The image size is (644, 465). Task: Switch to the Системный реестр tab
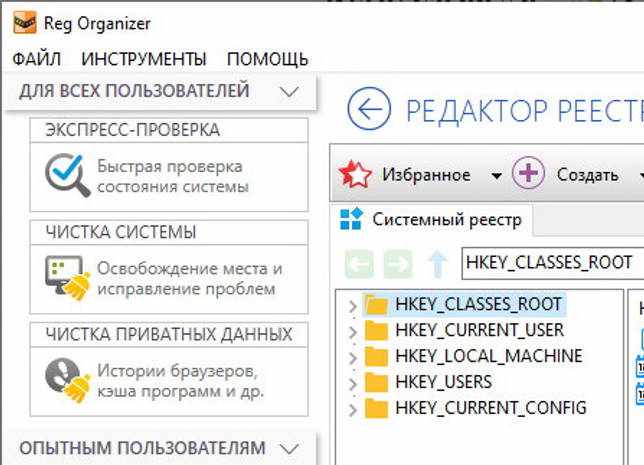tap(431, 220)
